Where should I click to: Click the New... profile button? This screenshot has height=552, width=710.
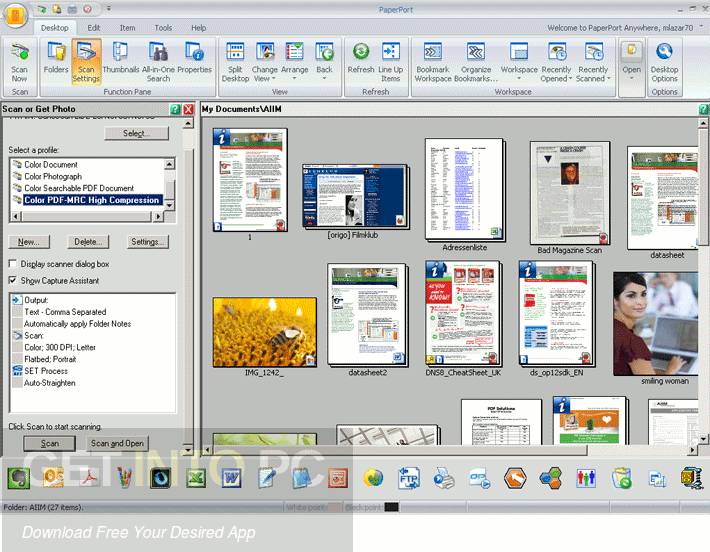(x=29, y=242)
